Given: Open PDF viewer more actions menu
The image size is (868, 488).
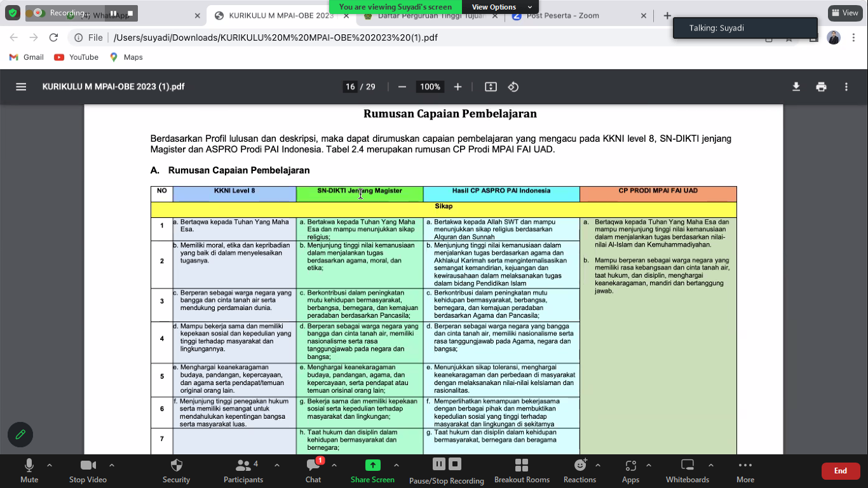Looking at the screenshot, I should point(846,87).
